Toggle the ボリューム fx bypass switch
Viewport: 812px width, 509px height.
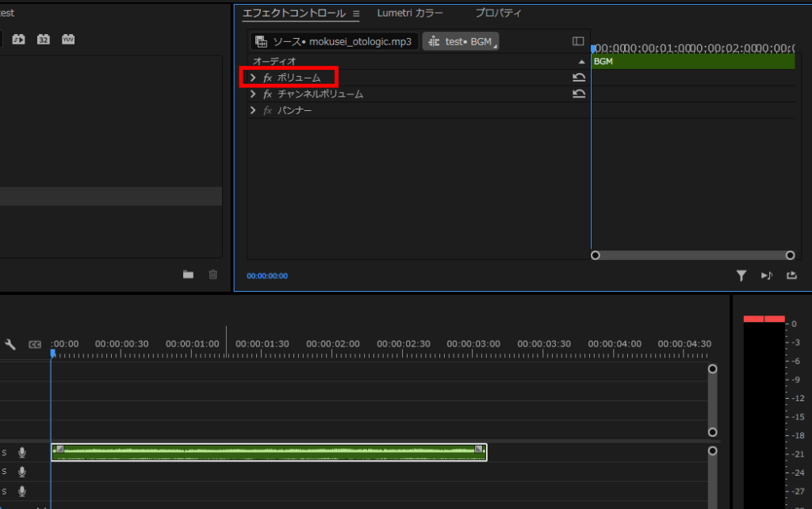coord(268,78)
